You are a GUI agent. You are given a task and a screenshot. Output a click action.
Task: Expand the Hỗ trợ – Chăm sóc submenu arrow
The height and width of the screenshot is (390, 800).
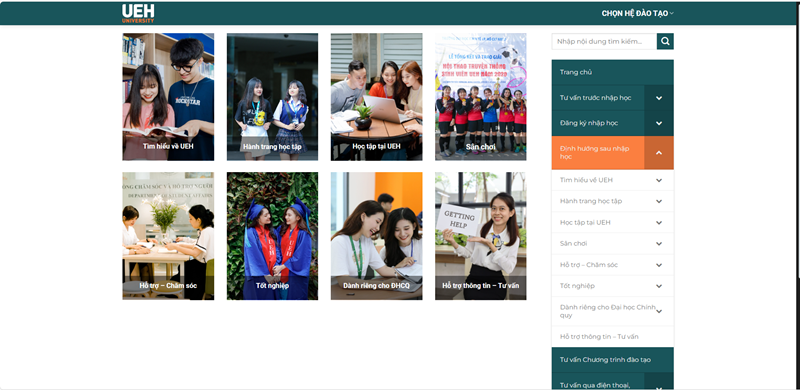[x=659, y=265]
